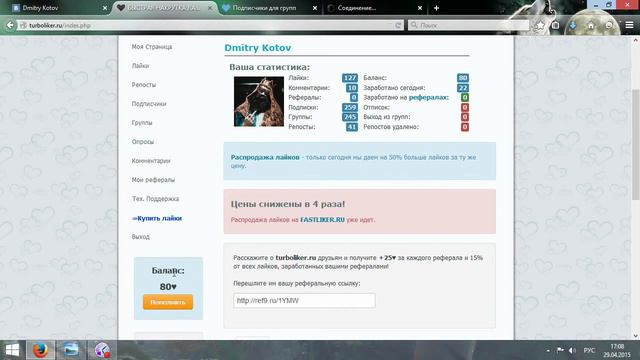Click the Заработано сегодня 22 badge

pos(462,88)
